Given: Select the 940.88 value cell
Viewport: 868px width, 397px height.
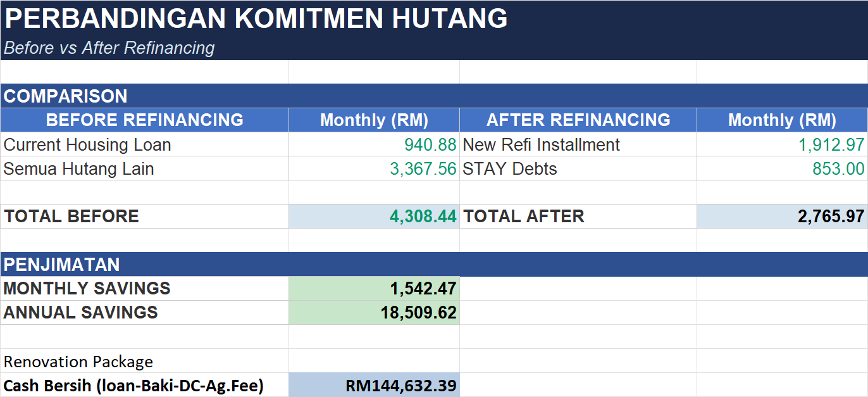Looking at the screenshot, I should click(x=374, y=144).
